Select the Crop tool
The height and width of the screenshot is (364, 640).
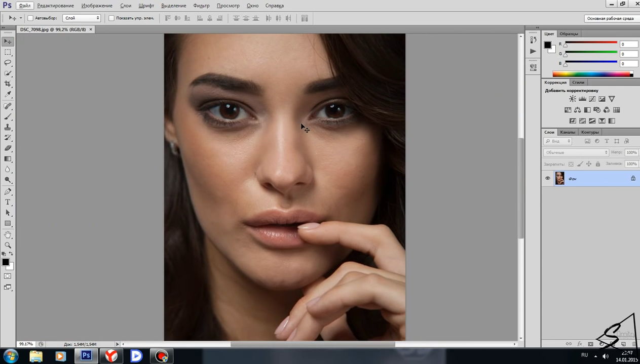click(8, 84)
